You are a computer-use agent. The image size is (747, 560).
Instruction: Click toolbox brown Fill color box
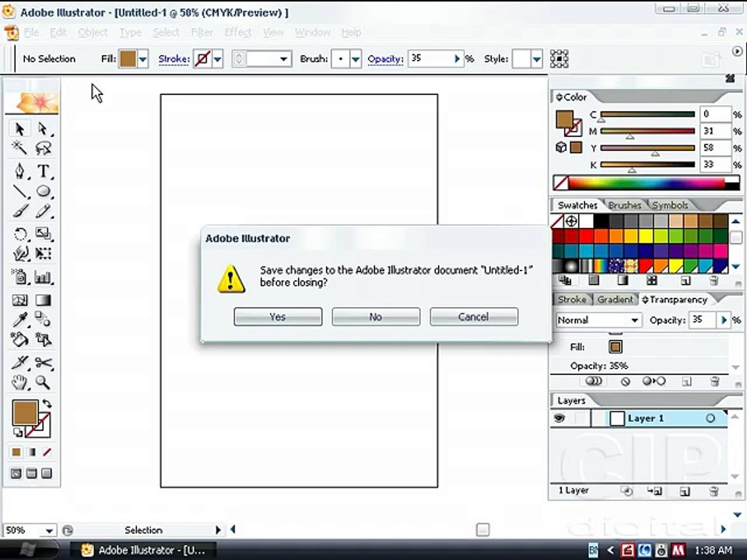coord(25,412)
